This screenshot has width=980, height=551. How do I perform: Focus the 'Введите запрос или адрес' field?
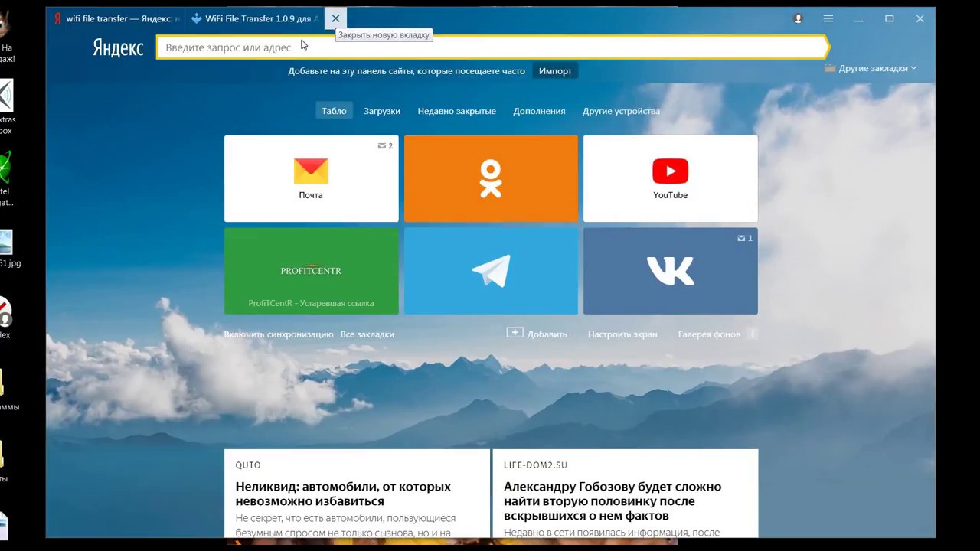click(x=492, y=47)
